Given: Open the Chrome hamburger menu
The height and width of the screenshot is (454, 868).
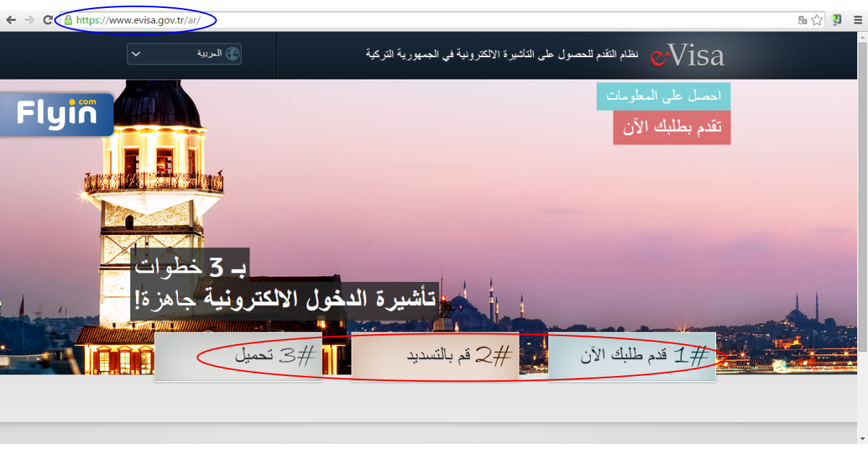Looking at the screenshot, I should 857,20.
